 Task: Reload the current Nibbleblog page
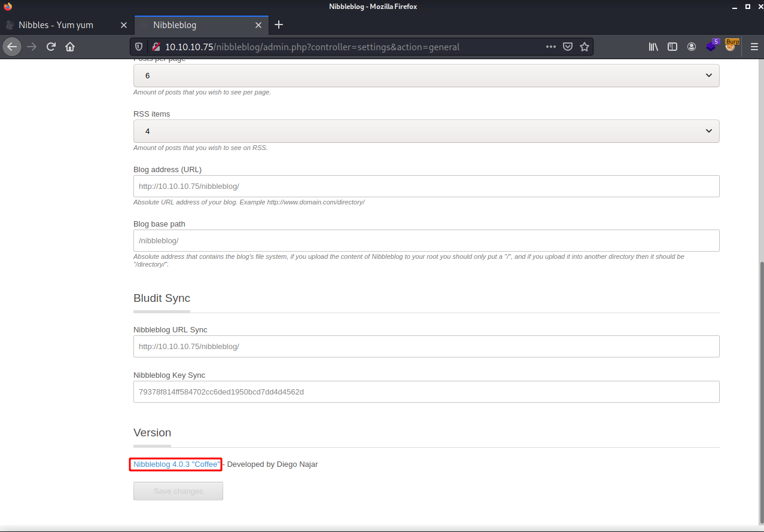(51, 47)
